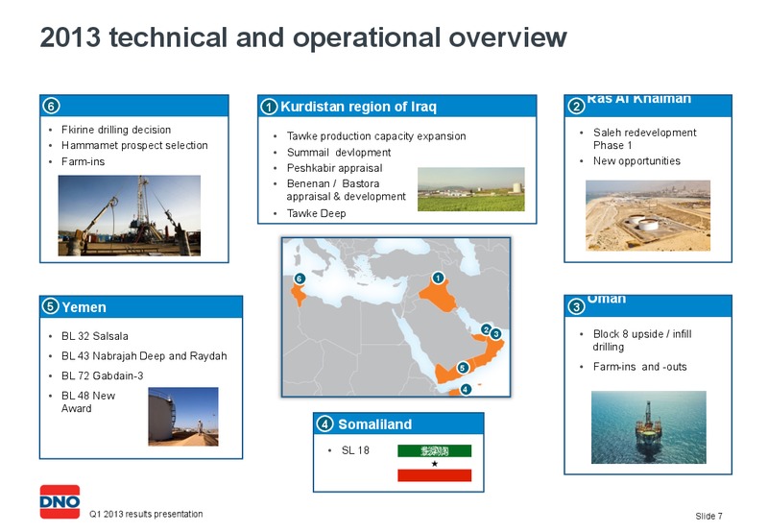Select 'BL 72 Gabdain-3' bullet
Viewport: 768px width, 532px height.
[x=103, y=375]
